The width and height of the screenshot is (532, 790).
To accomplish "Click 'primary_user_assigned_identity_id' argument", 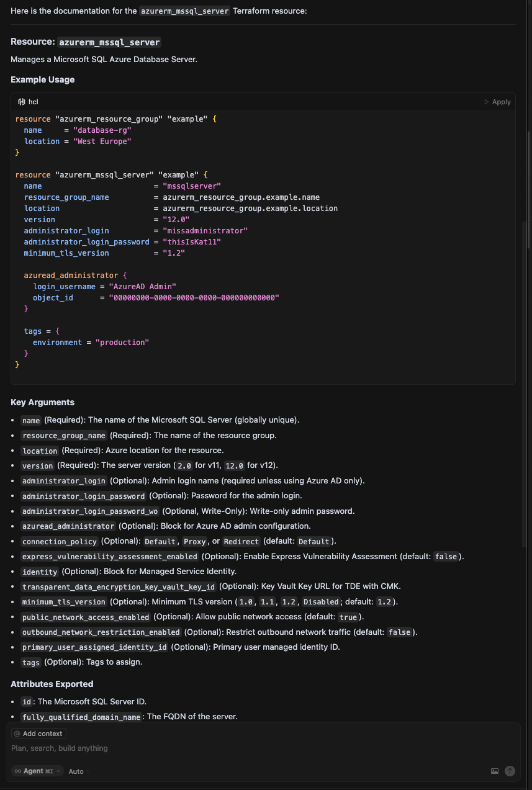I will [94, 647].
